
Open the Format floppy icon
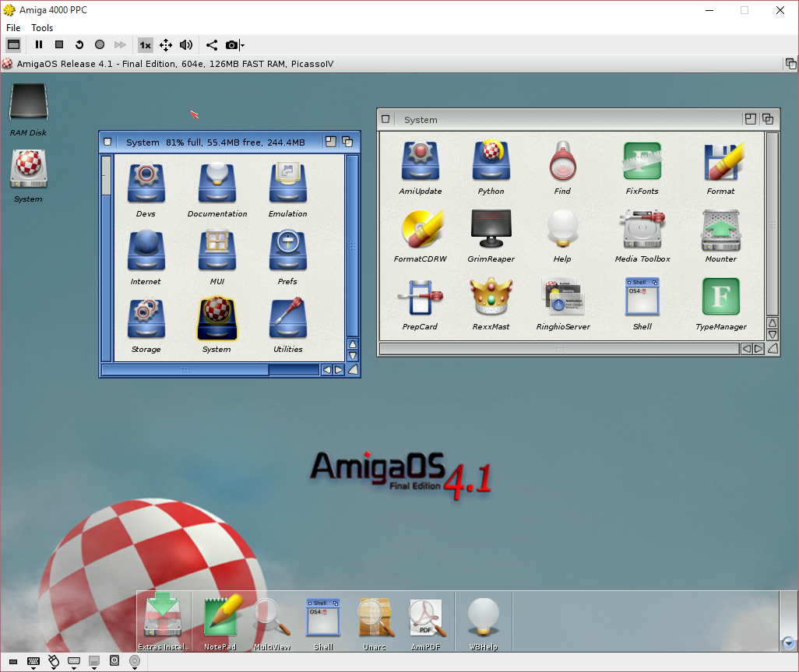pyautogui.click(x=723, y=161)
